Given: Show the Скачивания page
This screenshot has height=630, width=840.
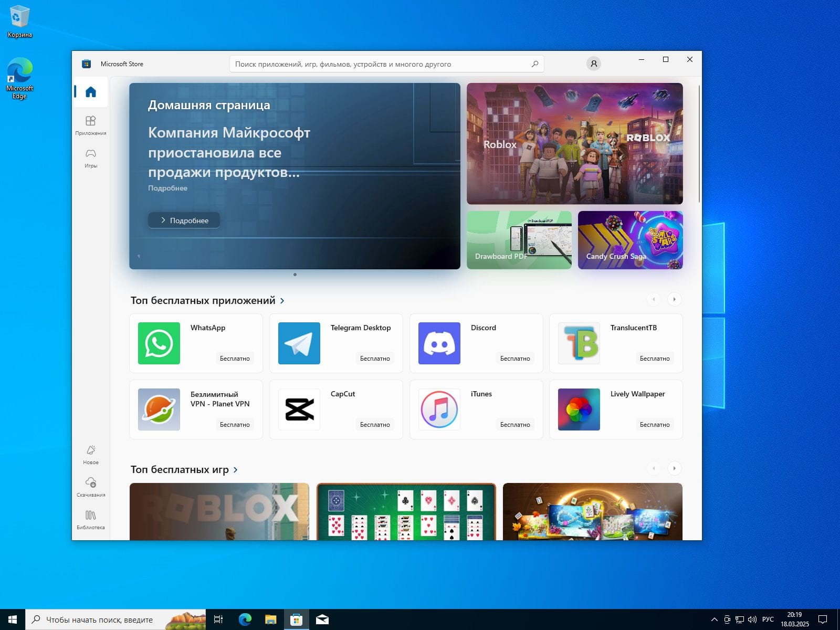Looking at the screenshot, I should (91, 487).
